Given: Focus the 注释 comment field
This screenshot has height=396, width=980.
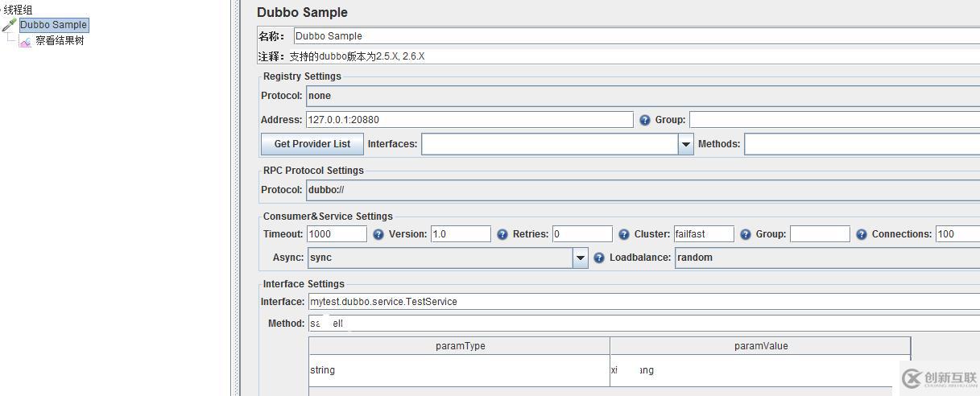Looking at the screenshot, I should [x=634, y=56].
